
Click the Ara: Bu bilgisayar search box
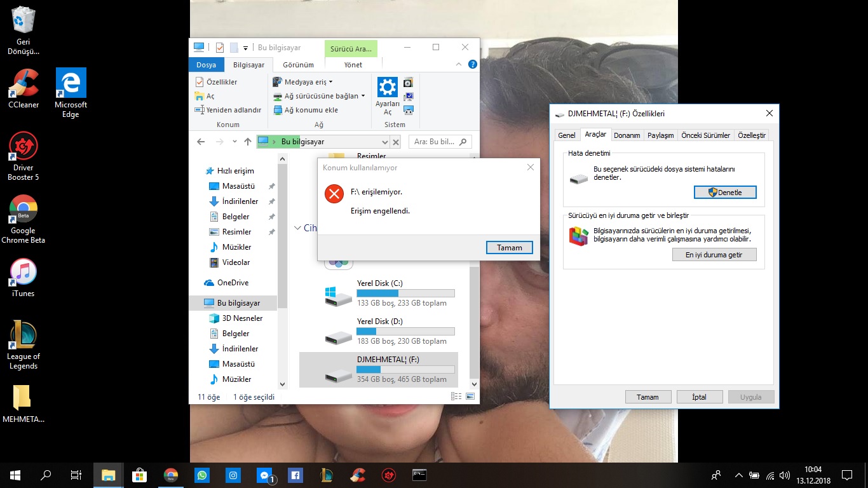[x=440, y=142]
